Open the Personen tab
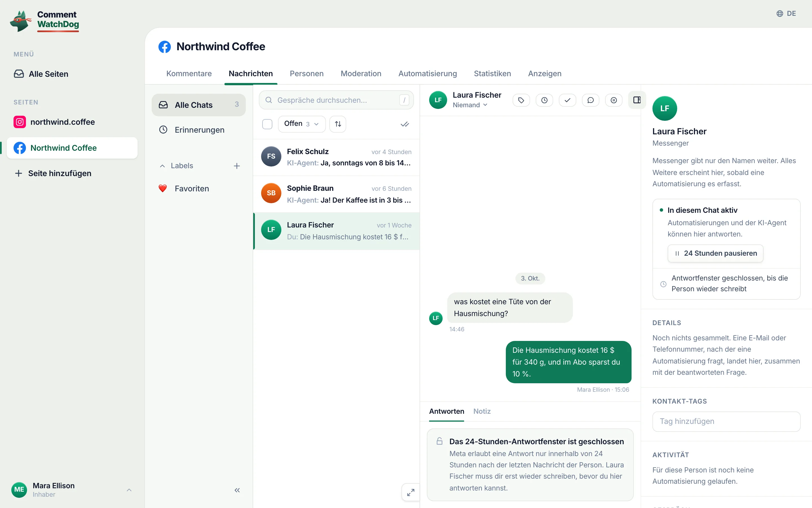 tap(307, 74)
